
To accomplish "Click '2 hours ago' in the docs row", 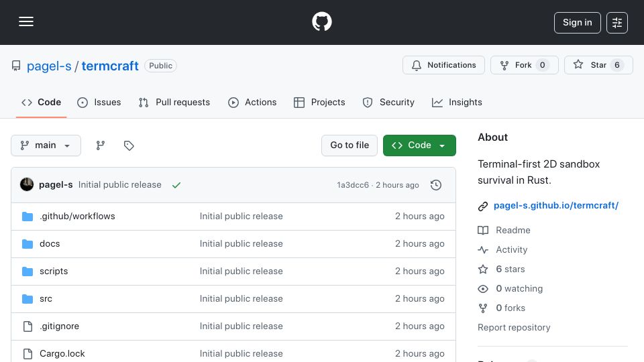I will tap(419, 244).
